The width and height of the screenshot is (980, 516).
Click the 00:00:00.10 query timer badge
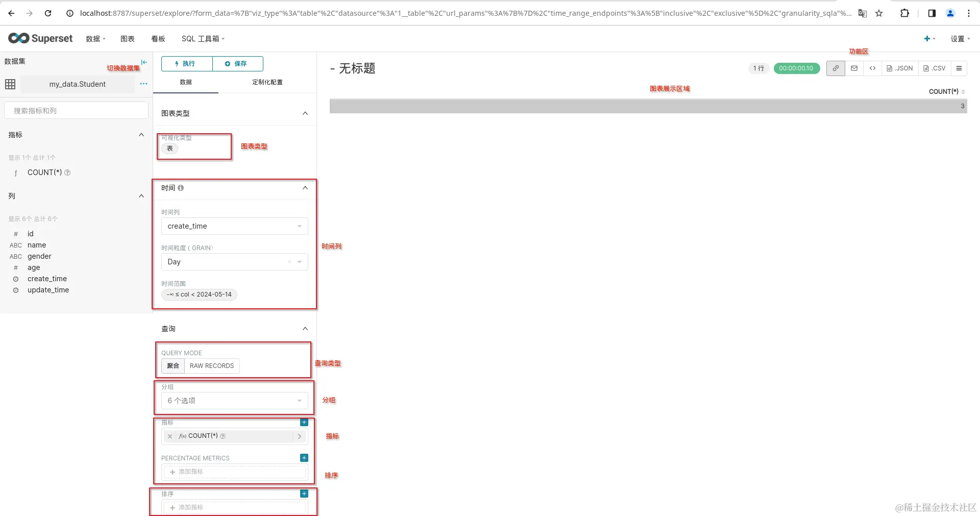pos(796,68)
